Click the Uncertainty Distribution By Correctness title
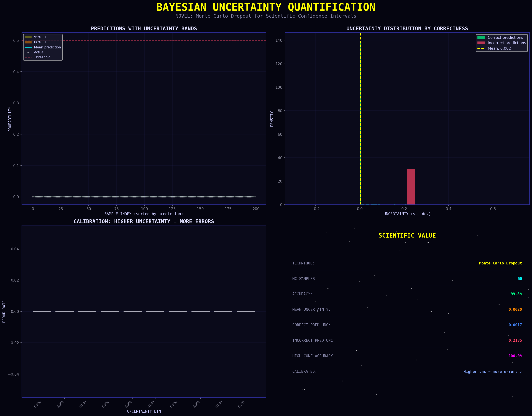The width and height of the screenshot is (532, 416). [x=407, y=28]
